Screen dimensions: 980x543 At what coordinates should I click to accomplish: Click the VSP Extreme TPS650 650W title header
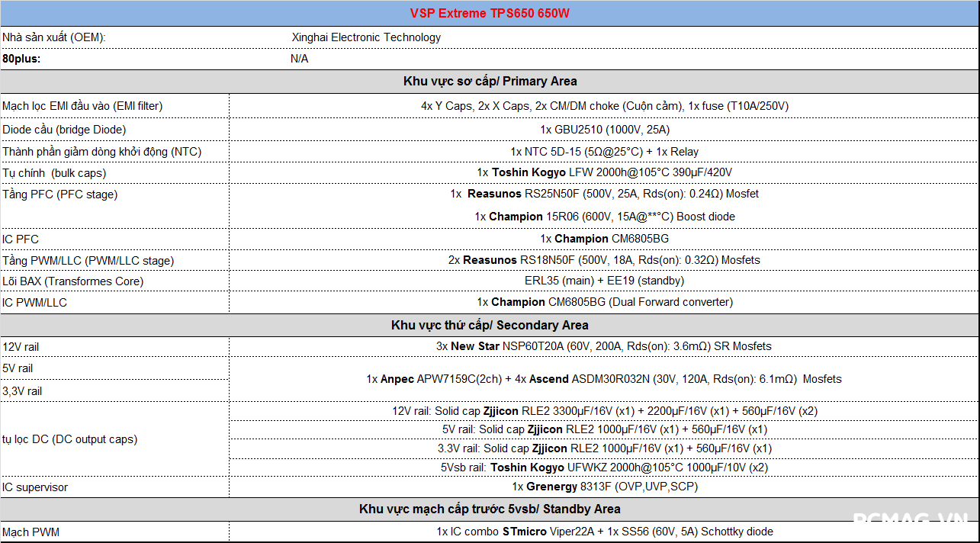coord(490,14)
